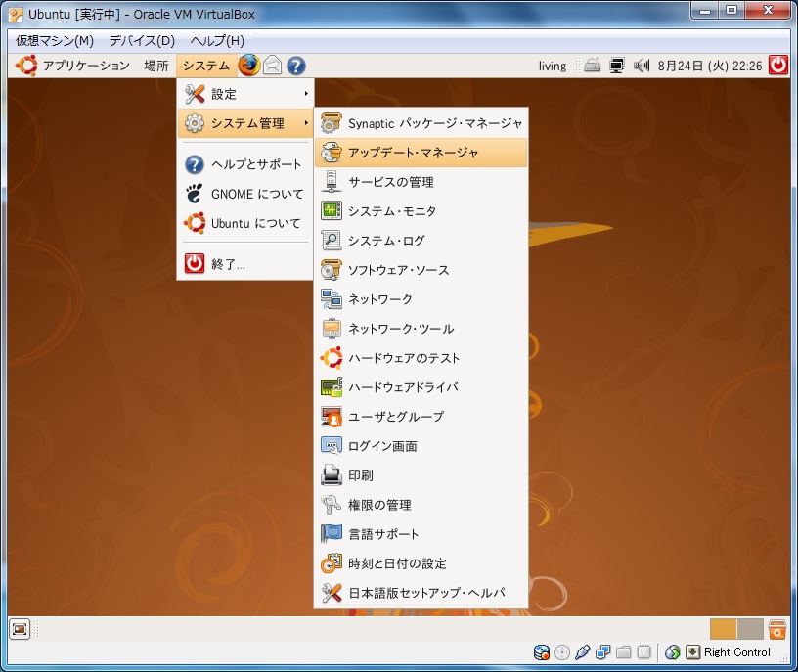
Task: Open the volume speaker icon
Action: coord(642,66)
